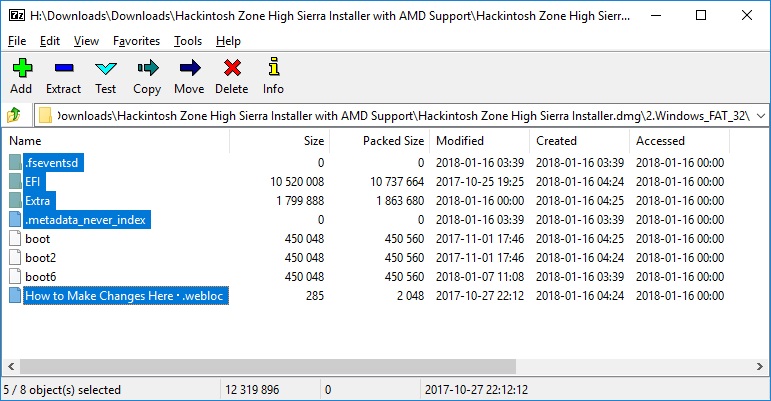Screen dimensions: 771x401
Task: Open the View menu
Action: tap(86, 41)
